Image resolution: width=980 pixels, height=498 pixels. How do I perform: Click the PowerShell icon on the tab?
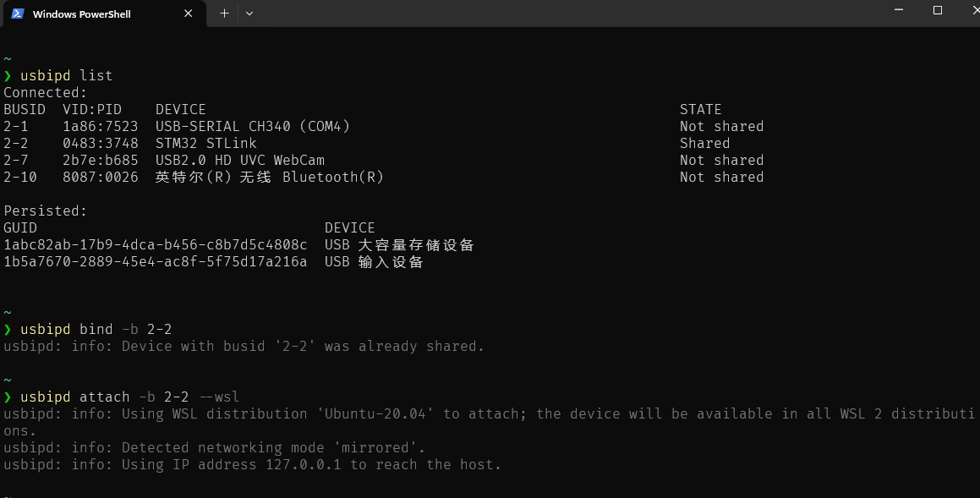(17, 14)
